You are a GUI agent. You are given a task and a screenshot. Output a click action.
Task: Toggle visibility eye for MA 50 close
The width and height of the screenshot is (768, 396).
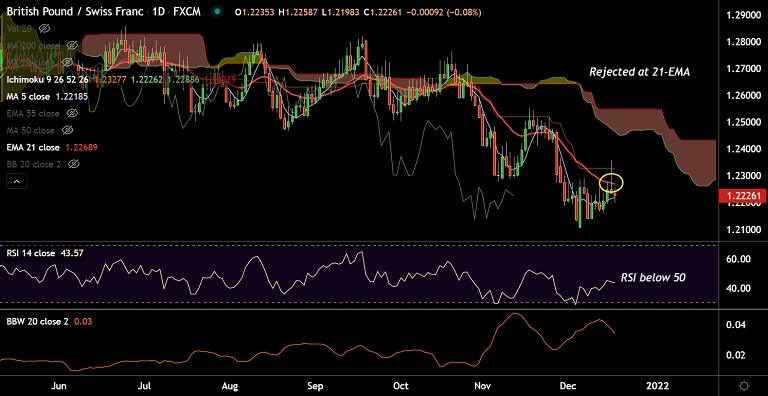coord(68,130)
